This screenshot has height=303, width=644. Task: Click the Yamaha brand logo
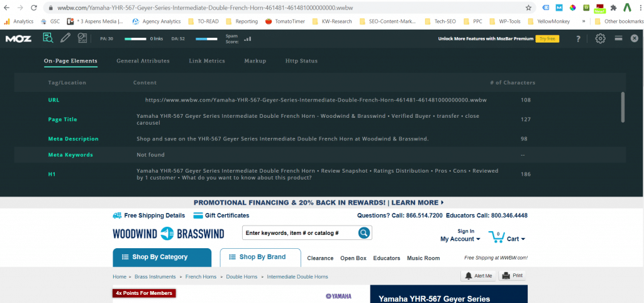point(339,296)
